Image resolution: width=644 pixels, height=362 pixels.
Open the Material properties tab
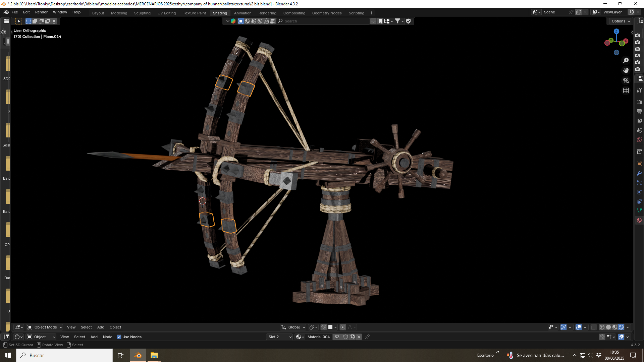[x=639, y=220]
